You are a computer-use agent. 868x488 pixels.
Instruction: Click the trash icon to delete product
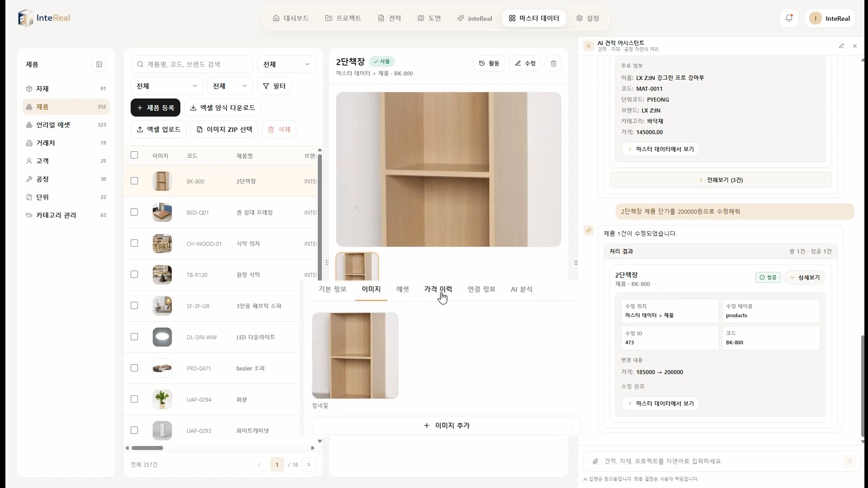553,63
